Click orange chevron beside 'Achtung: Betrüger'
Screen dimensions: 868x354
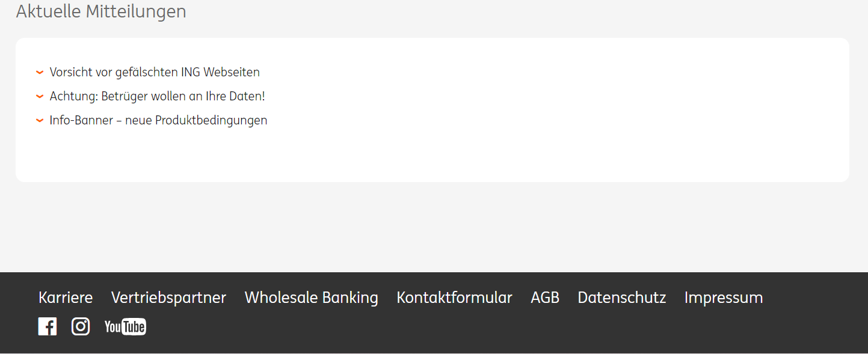pos(40,96)
